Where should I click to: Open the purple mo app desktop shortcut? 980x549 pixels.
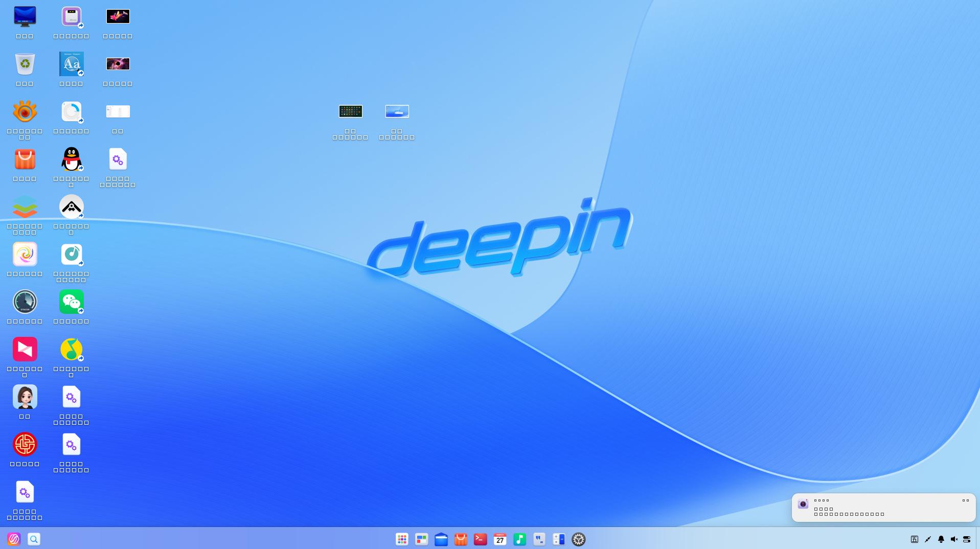tap(71, 16)
